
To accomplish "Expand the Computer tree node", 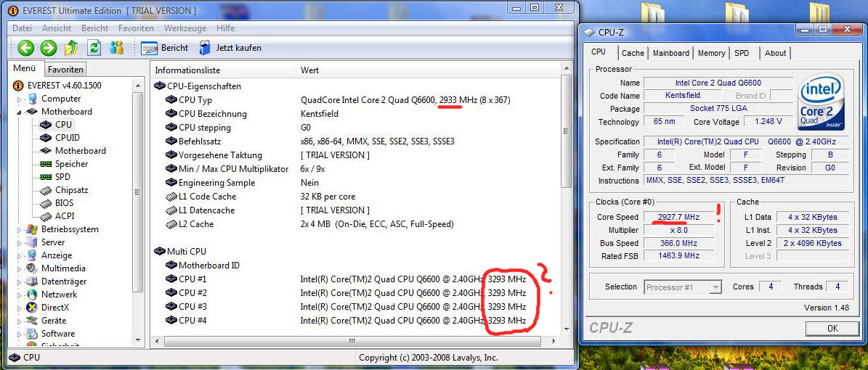I will pyautogui.click(x=20, y=99).
